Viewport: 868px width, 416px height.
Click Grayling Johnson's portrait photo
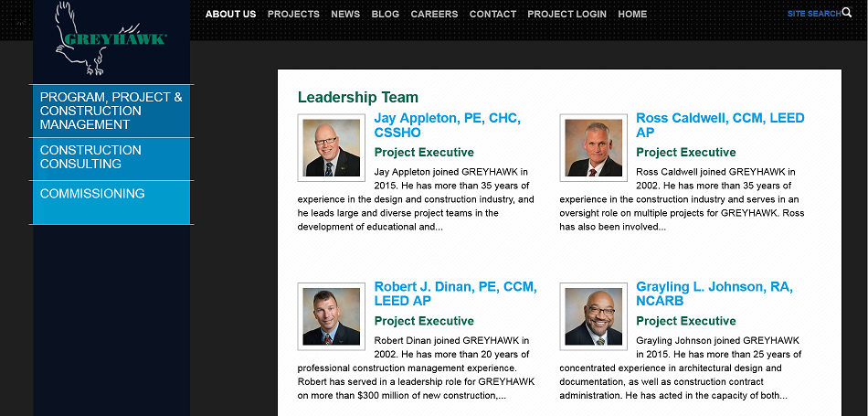(593, 316)
